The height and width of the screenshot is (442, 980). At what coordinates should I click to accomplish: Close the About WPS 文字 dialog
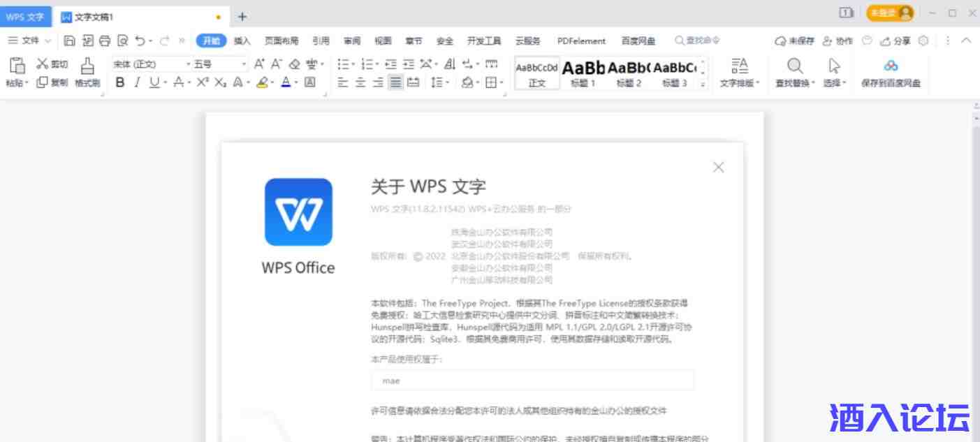pos(718,168)
